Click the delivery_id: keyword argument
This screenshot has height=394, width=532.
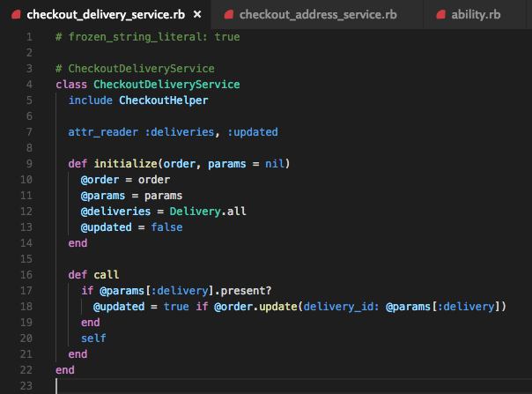click(x=341, y=307)
